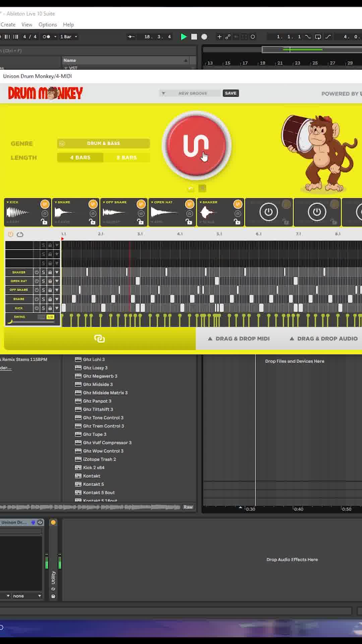The image size is (362, 644).
Task: Click Drag & Drop MIDI
Action: [239, 339]
